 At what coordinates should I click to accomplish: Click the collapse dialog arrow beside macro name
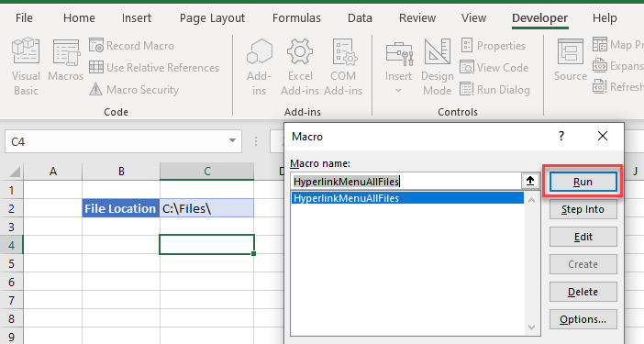coord(530,181)
